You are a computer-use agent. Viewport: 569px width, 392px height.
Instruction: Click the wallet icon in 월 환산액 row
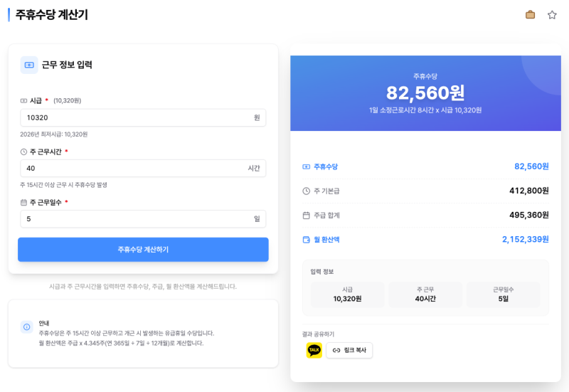tap(307, 240)
